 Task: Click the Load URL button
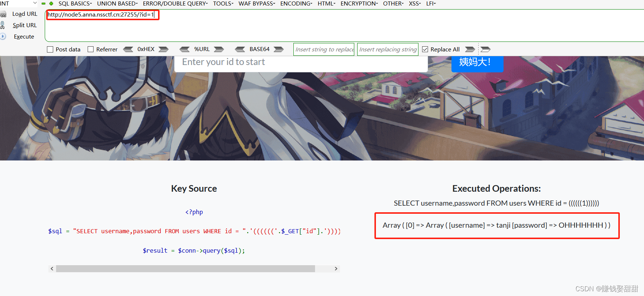25,14
